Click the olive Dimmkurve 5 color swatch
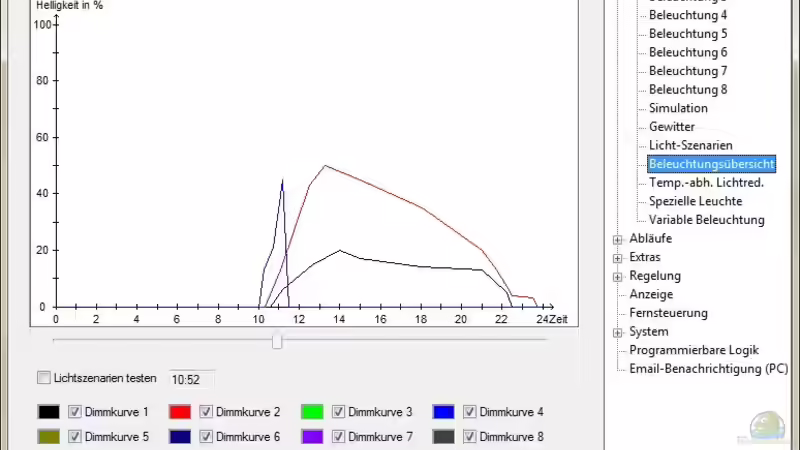This screenshot has height=450, width=800. point(49,437)
